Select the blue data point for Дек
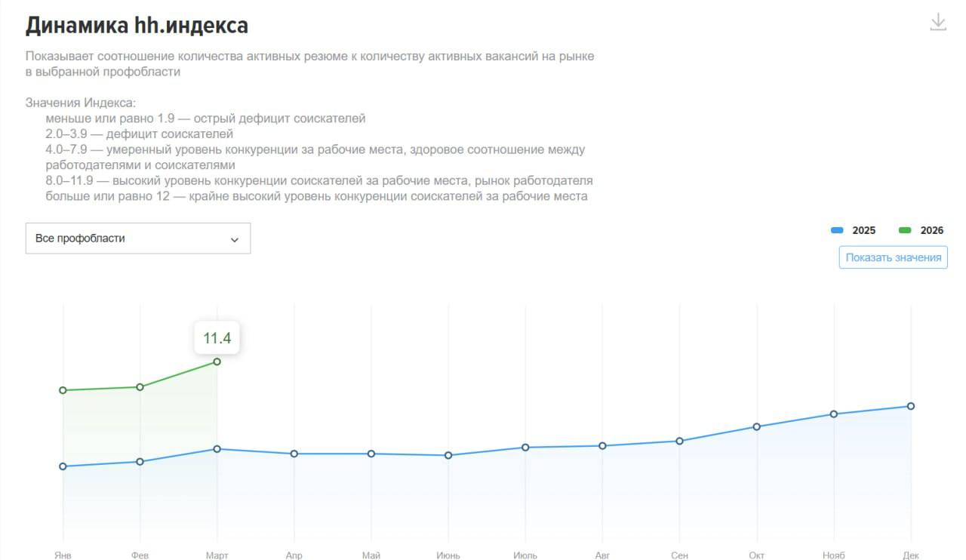Viewport: 966px width, 560px height. click(911, 406)
